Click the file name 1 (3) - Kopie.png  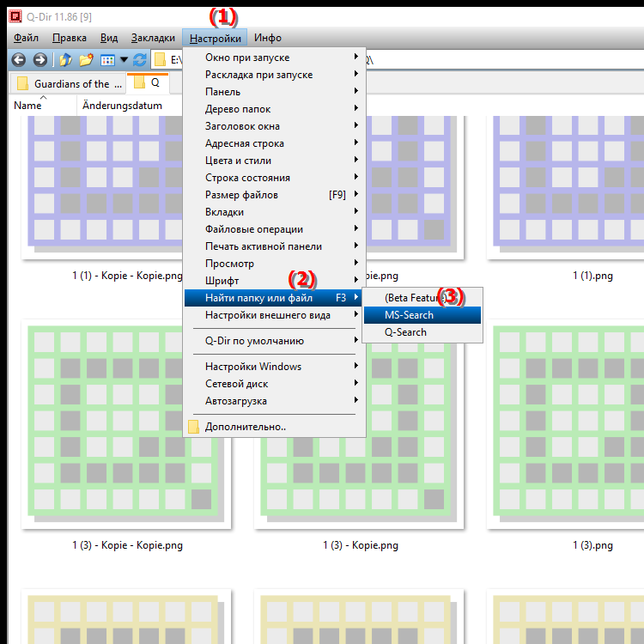click(361, 545)
